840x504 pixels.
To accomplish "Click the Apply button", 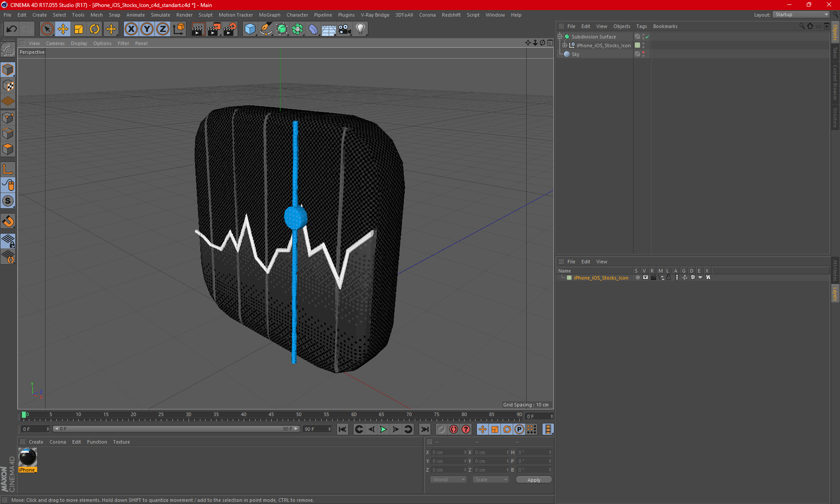I will 534,480.
